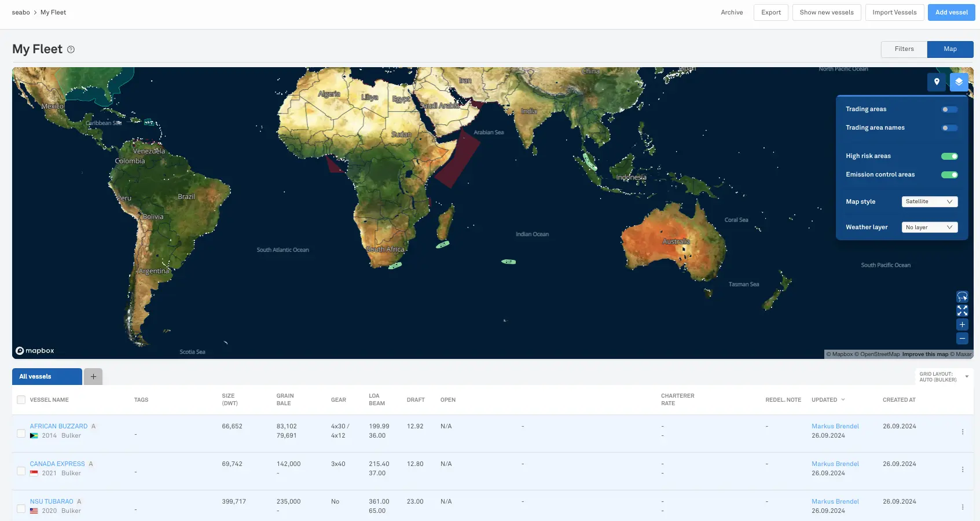Open row options for AFRICAN BUZZARD
The image size is (980, 521).
pos(963,432)
